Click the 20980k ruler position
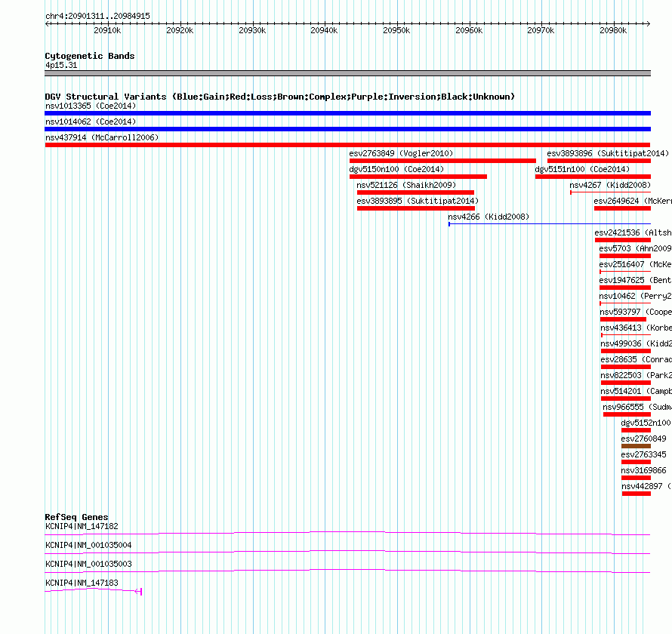 (613, 30)
